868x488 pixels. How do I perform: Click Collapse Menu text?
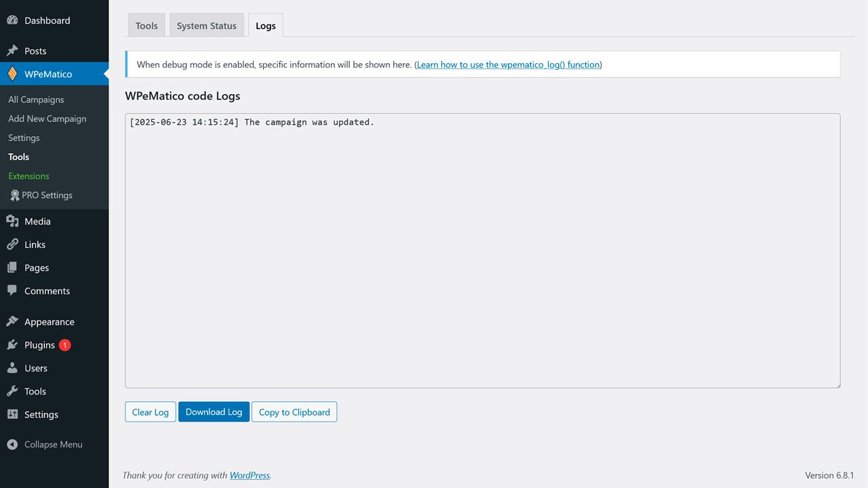(54, 445)
